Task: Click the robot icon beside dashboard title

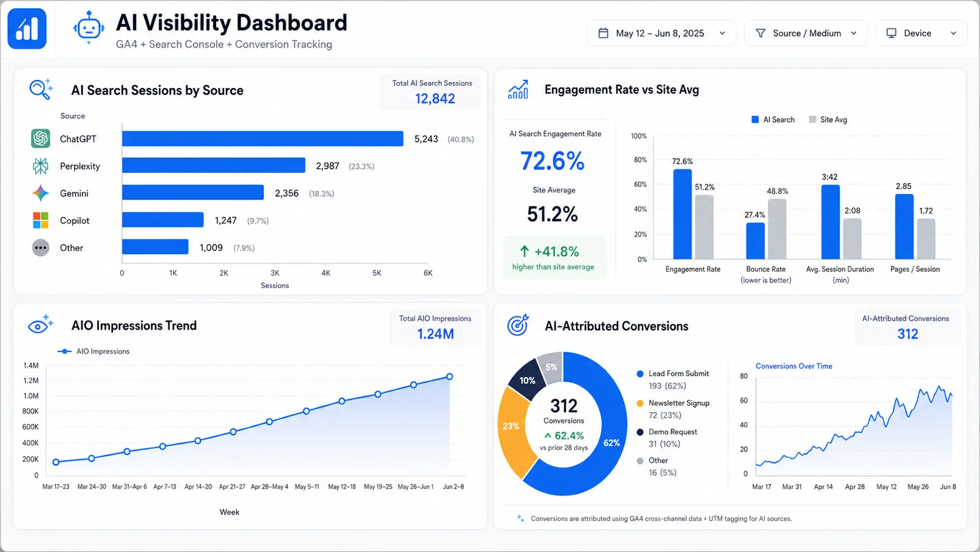Action: 89,27
